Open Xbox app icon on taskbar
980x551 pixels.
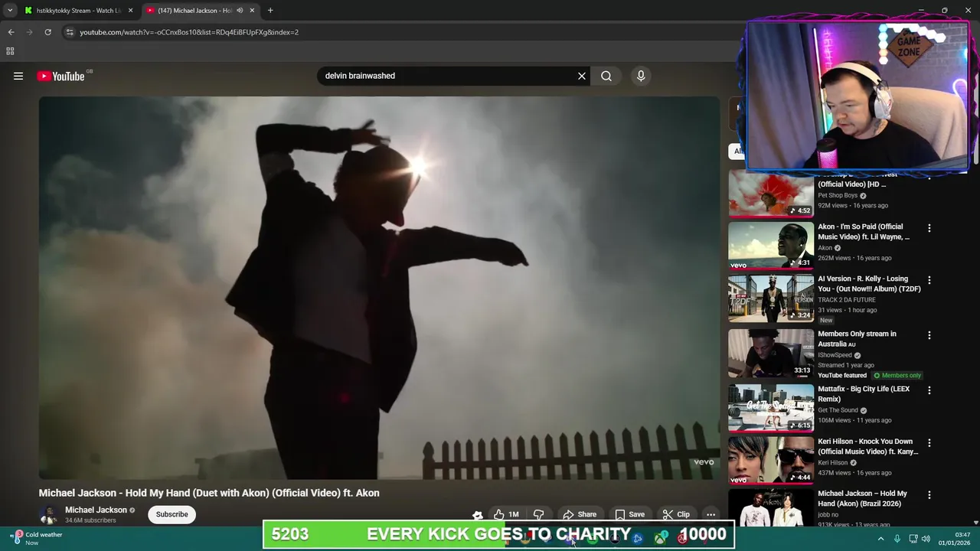pyautogui.click(x=660, y=539)
